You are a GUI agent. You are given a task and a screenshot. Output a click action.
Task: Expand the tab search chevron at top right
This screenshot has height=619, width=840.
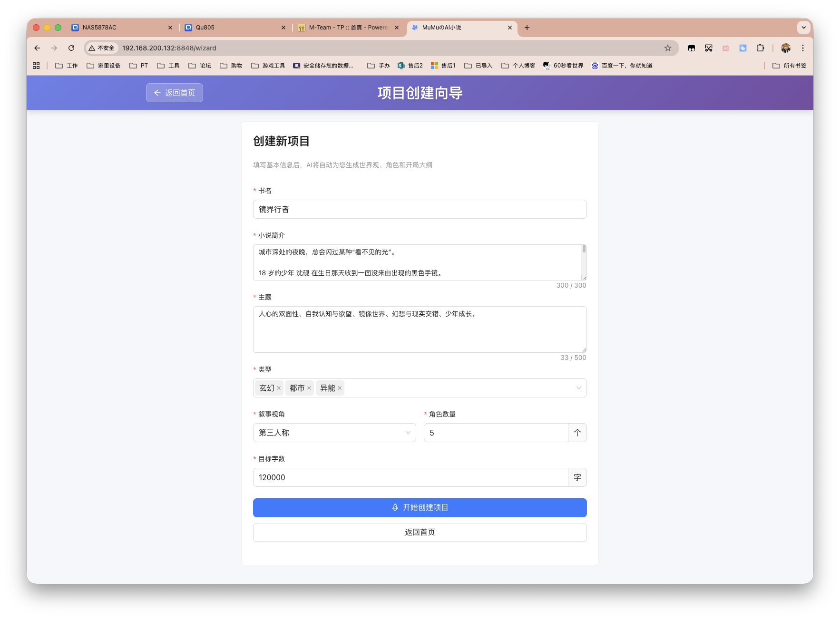tap(803, 27)
